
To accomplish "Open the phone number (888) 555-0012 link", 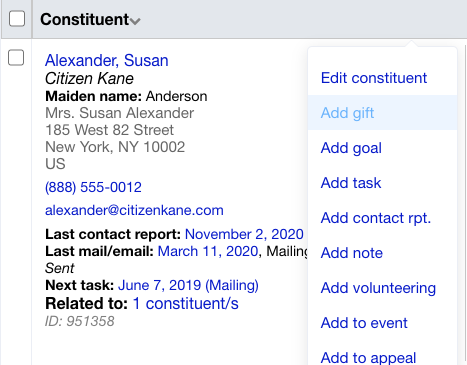I will (93, 187).
